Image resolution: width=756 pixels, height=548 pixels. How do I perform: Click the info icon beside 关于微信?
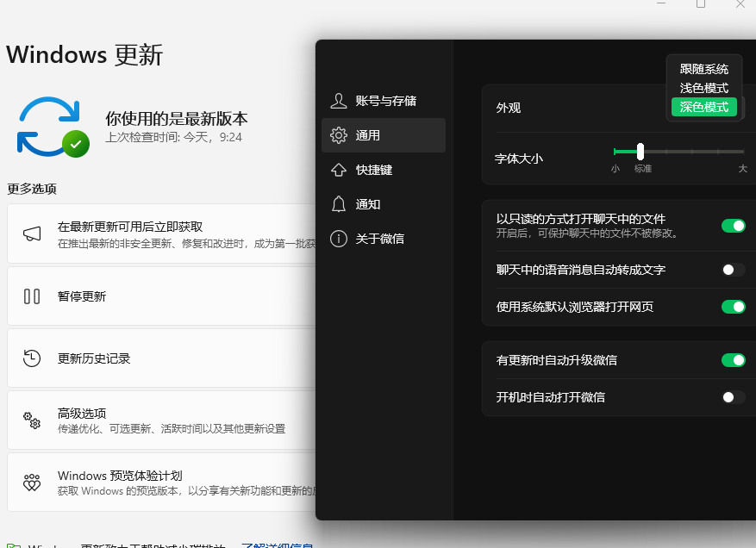[339, 239]
